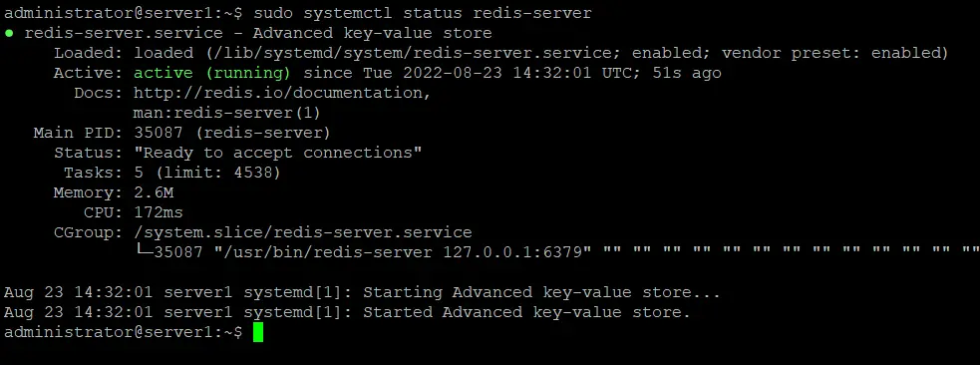The width and height of the screenshot is (980, 365).
Task: Click the green 'active (running)' status text
Action: point(212,73)
